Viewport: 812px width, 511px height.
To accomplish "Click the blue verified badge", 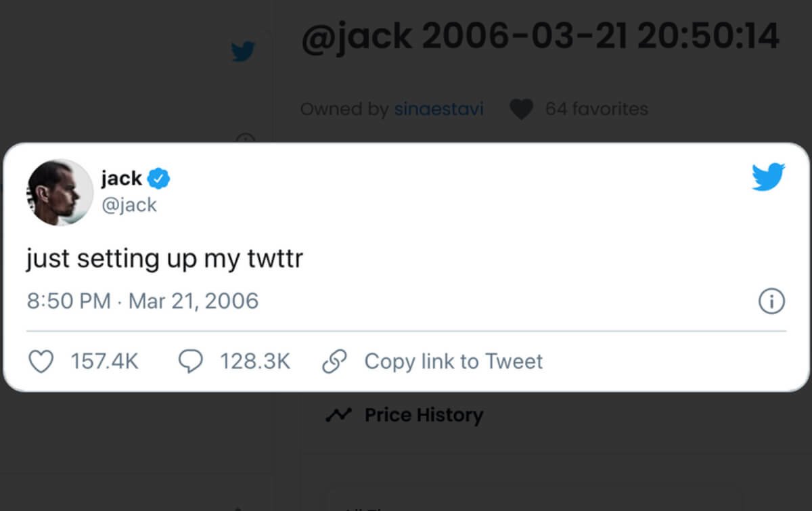I will click(x=159, y=179).
